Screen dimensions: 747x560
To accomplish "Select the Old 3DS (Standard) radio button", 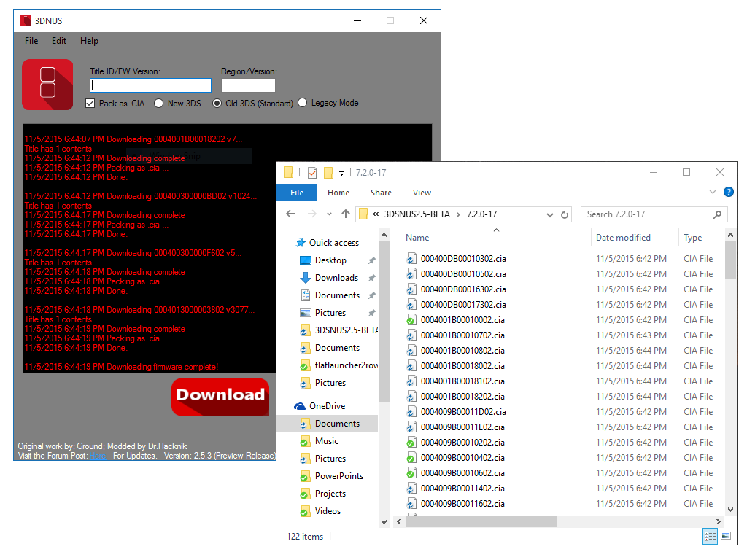I will coord(217,104).
